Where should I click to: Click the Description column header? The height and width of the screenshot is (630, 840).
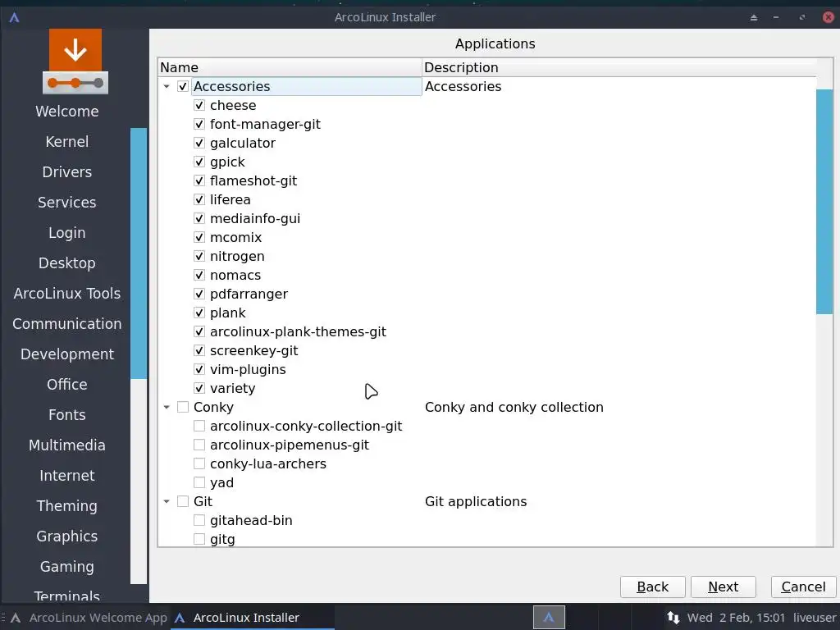click(x=619, y=67)
